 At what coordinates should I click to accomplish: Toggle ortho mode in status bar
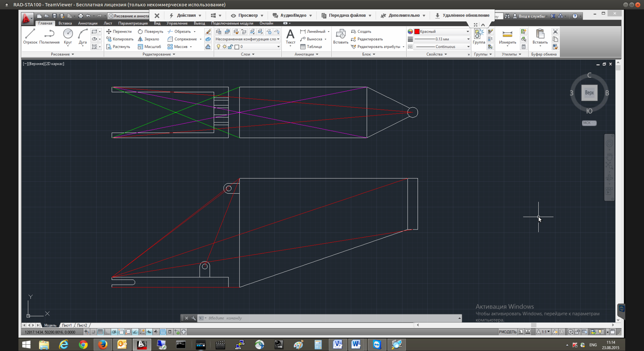click(107, 332)
